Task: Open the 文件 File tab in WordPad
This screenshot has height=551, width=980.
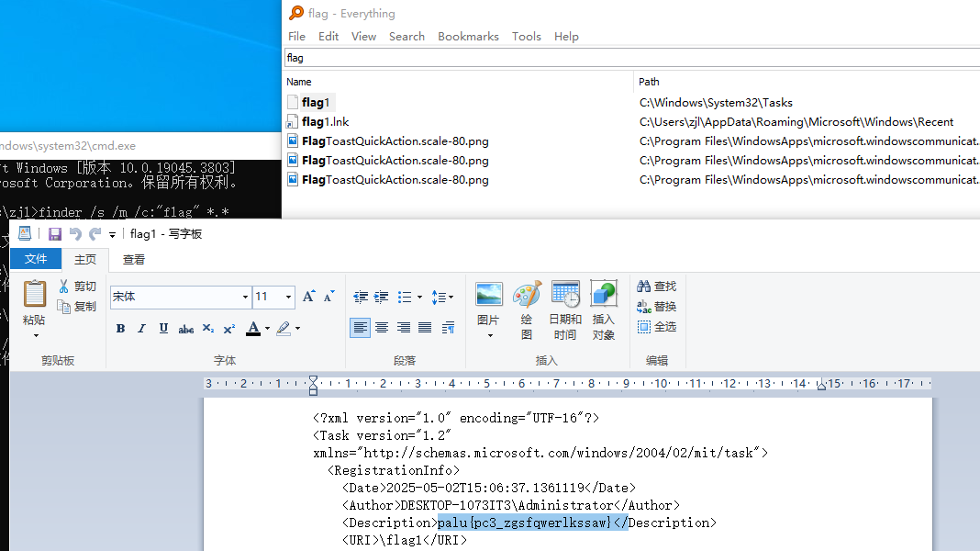Action: pos(36,259)
